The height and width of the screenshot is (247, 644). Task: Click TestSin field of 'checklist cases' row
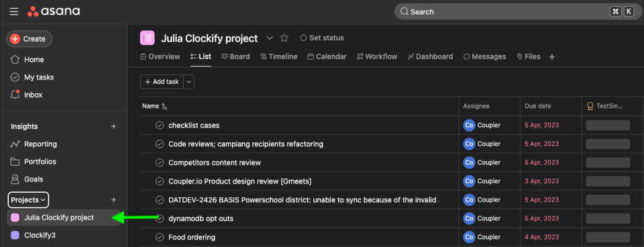click(x=608, y=125)
